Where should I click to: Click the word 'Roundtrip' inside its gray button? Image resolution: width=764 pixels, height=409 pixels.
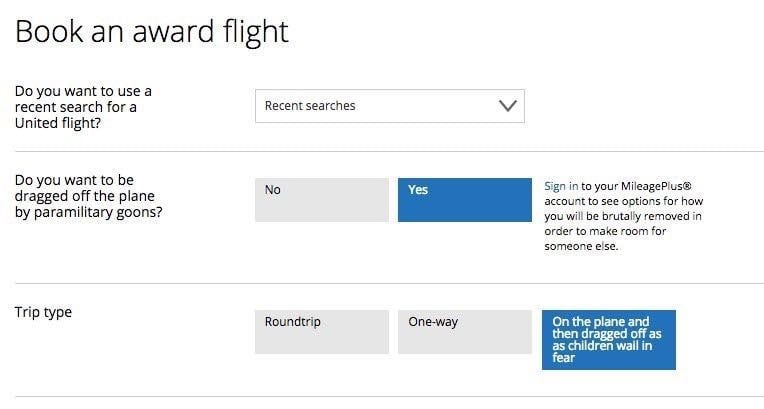[x=293, y=322]
